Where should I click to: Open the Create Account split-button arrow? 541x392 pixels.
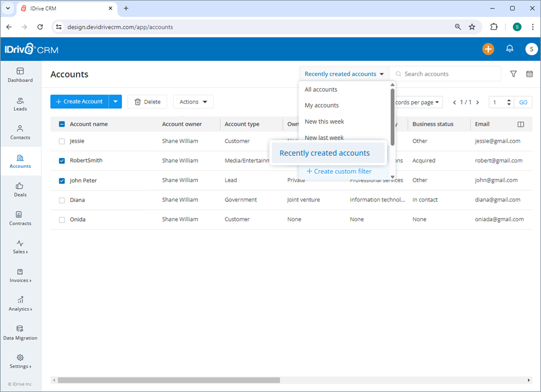[115, 102]
